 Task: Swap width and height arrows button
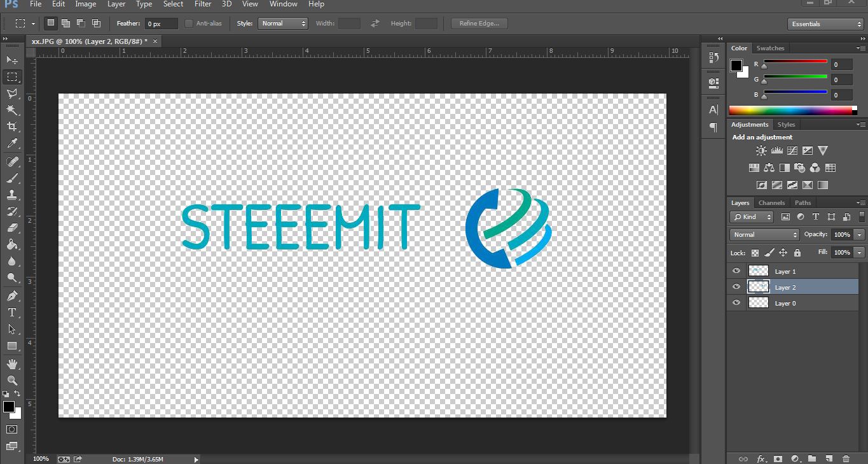375,24
